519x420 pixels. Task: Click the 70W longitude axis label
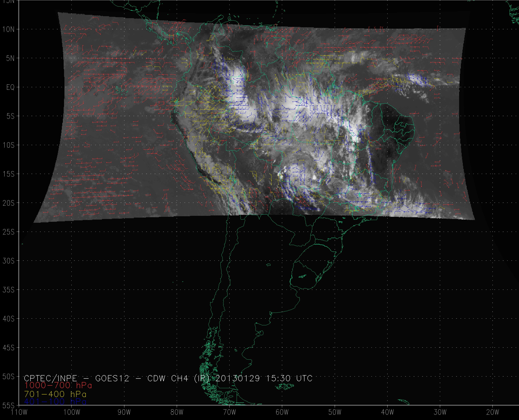(x=229, y=412)
